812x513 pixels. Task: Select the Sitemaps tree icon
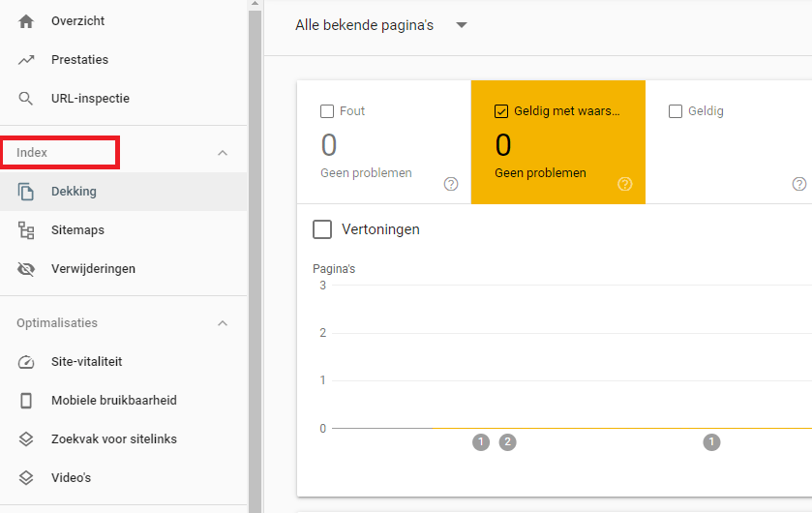[x=26, y=230]
